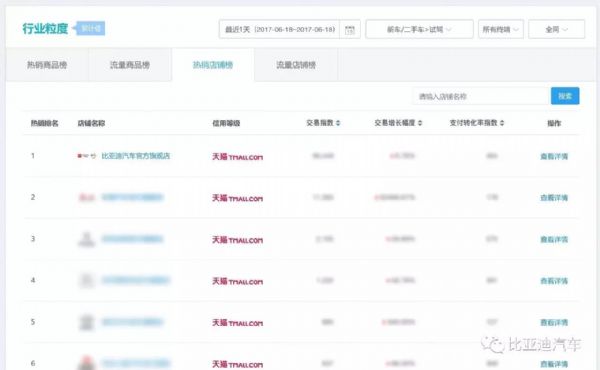The image size is (600, 370).
Task: Click the store logo in rank 2 row
Action: (87, 197)
